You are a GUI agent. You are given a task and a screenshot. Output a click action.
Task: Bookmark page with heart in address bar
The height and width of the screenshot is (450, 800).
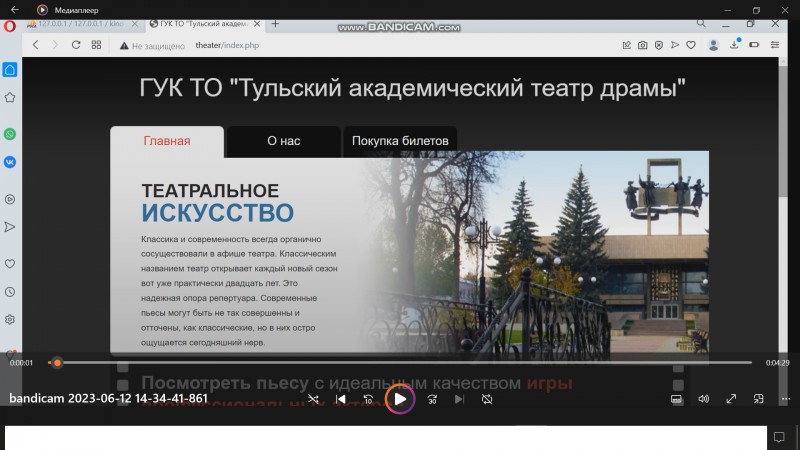[691, 45]
